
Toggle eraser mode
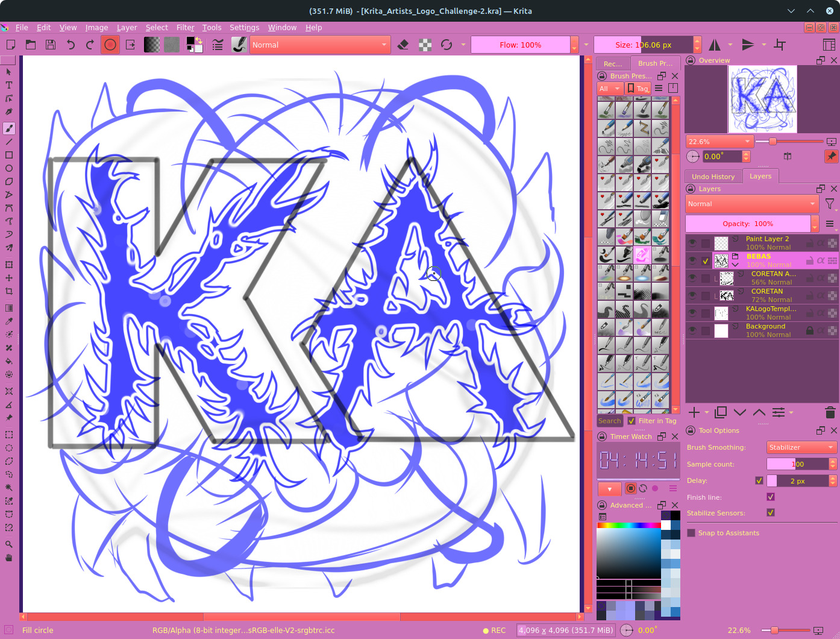pos(404,45)
